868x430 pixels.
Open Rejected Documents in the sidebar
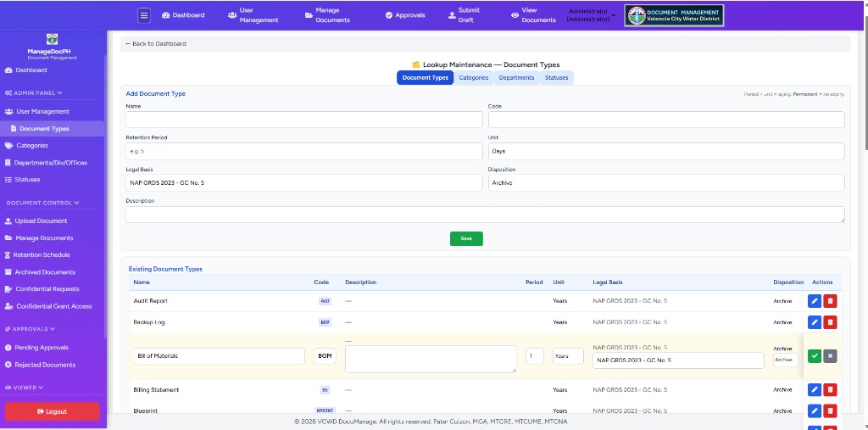coord(40,366)
